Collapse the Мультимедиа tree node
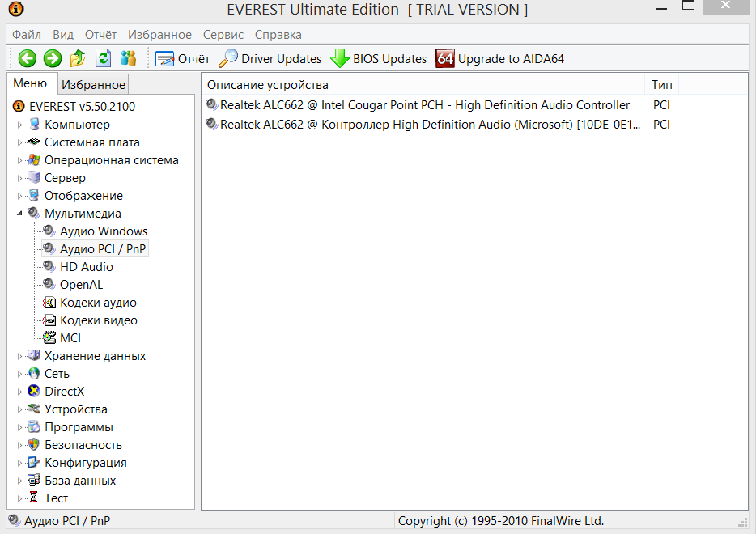 [x=19, y=214]
